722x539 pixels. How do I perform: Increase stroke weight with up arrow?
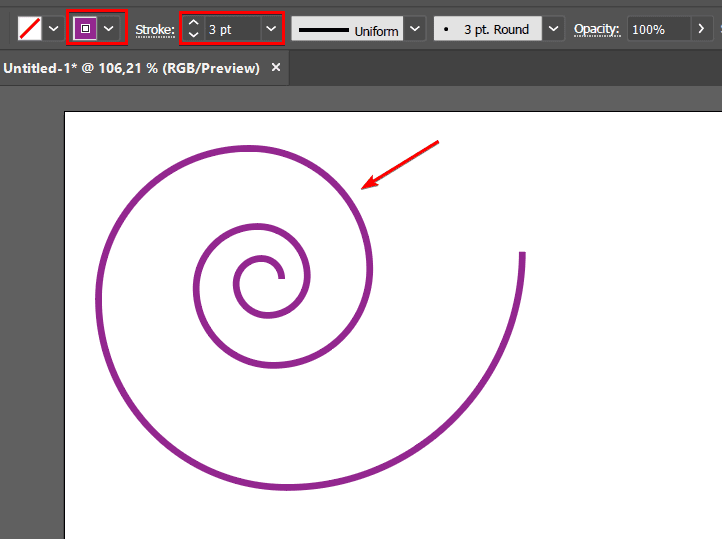pyautogui.click(x=194, y=22)
